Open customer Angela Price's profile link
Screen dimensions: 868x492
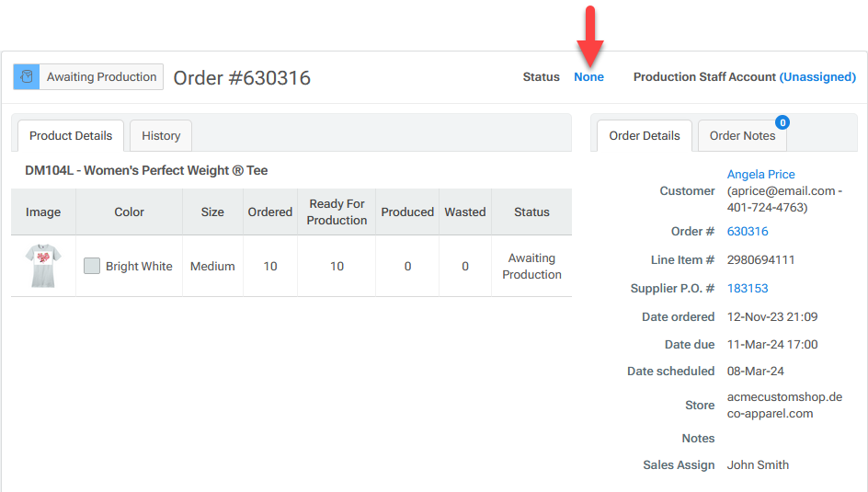pos(760,174)
